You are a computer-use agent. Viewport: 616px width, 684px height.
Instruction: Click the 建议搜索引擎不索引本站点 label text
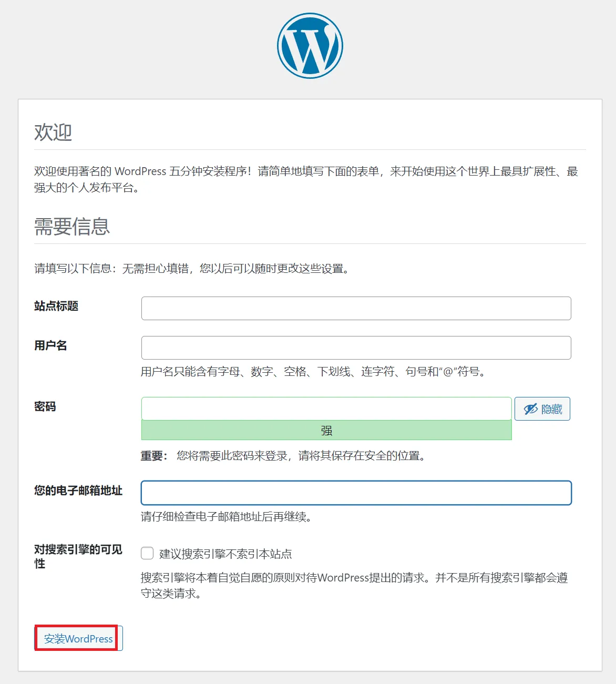[x=225, y=554]
